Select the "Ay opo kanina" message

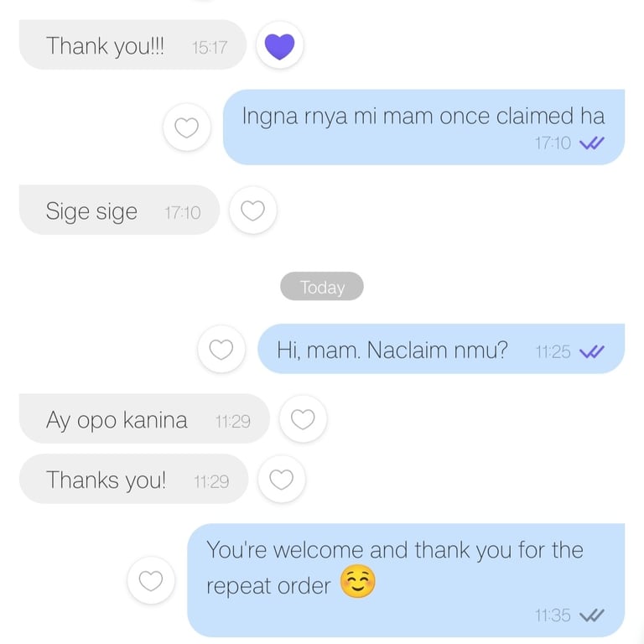pos(144,418)
